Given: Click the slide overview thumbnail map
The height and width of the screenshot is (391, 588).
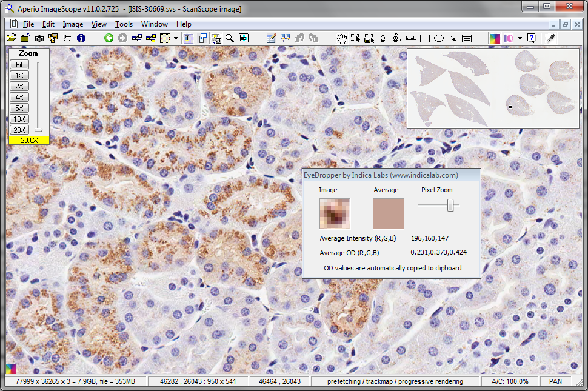Looking at the screenshot, I should tap(493, 89).
